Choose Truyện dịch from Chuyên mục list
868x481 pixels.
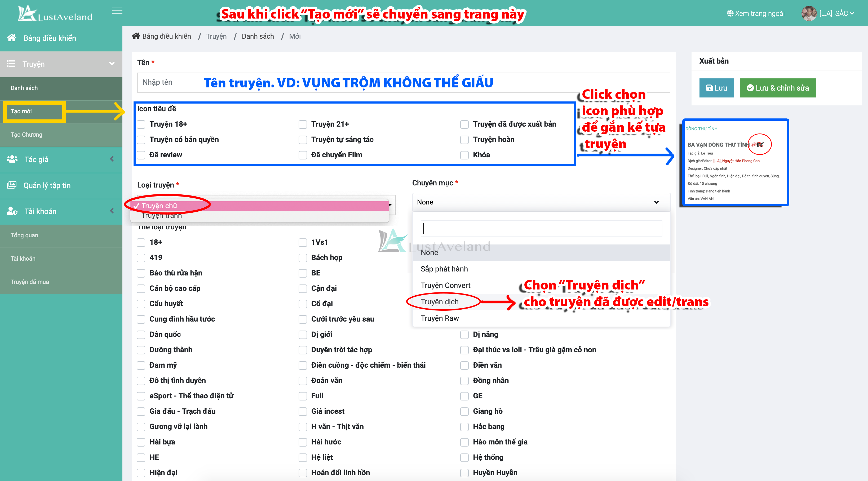[x=541, y=302]
